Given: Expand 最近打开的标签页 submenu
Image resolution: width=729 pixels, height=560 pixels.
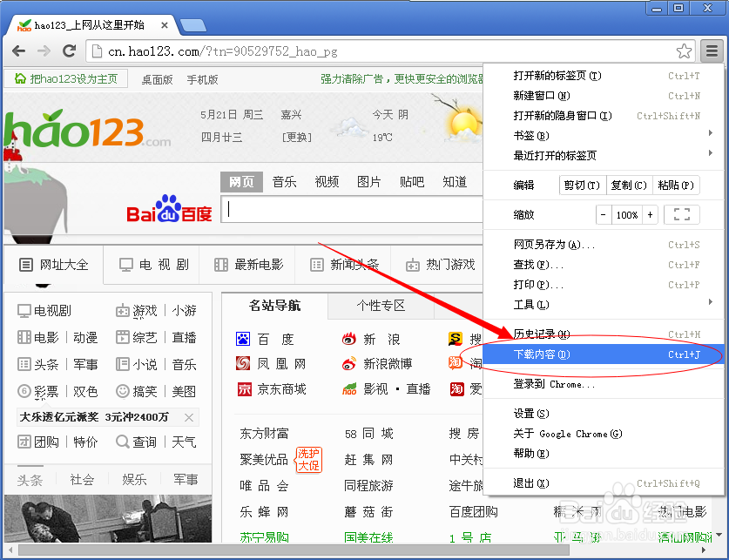Looking at the screenshot, I should (x=603, y=155).
